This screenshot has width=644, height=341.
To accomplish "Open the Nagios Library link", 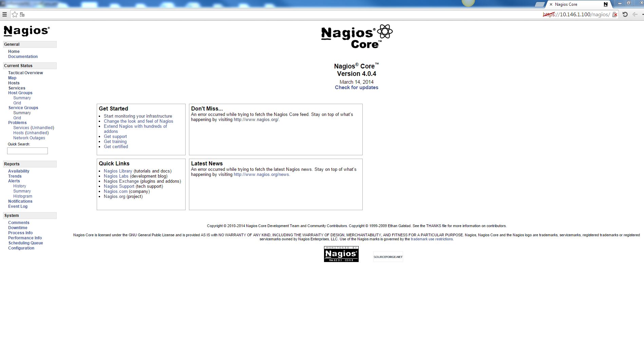I will coord(118,171).
